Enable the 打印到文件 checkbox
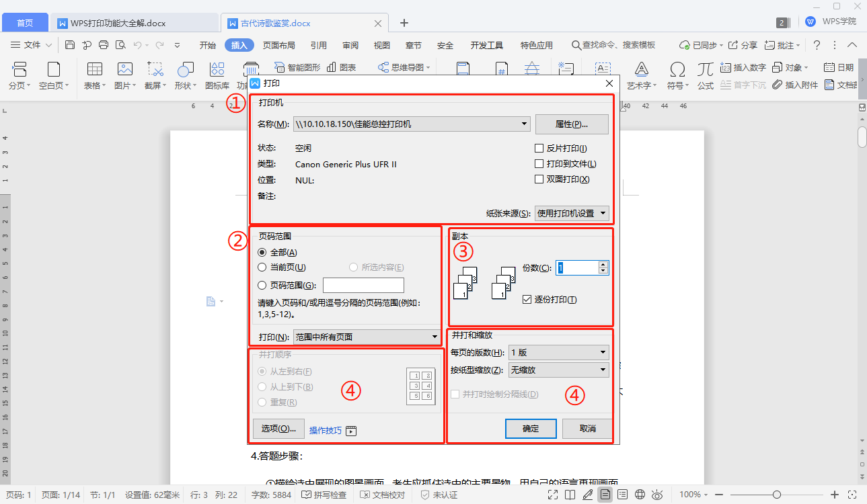 [539, 164]
